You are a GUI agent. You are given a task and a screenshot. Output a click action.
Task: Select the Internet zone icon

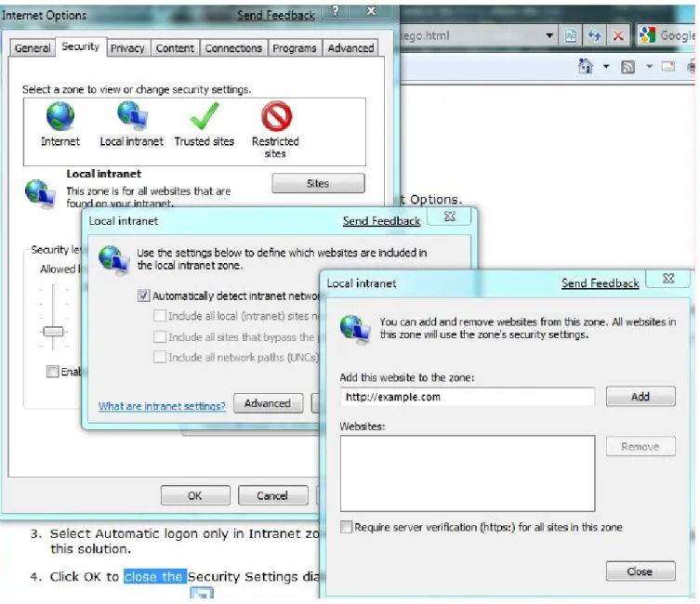60,116
